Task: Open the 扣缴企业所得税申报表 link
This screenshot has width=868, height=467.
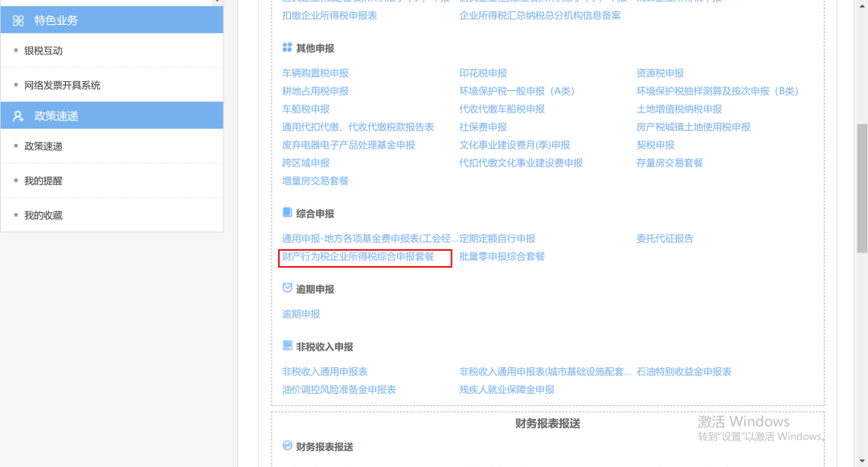Action: pyautogui.click(x=330, y=15)
